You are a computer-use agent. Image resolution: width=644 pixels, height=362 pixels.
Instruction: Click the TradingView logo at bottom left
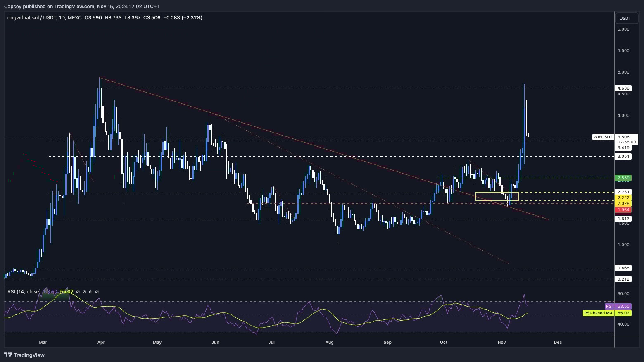pyautogui.click(x=25, y=355)
